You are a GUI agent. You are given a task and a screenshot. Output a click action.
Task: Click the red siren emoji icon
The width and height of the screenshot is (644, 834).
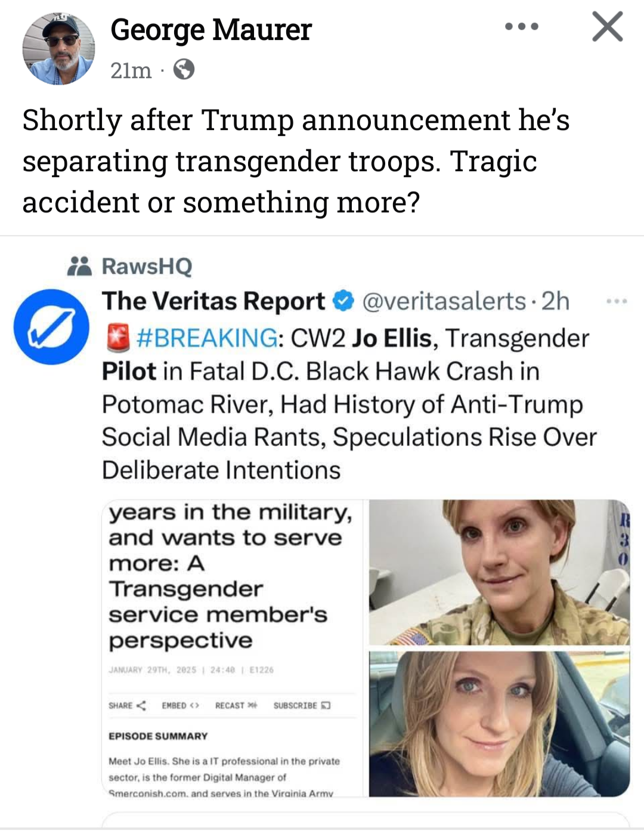pos(117,338)
